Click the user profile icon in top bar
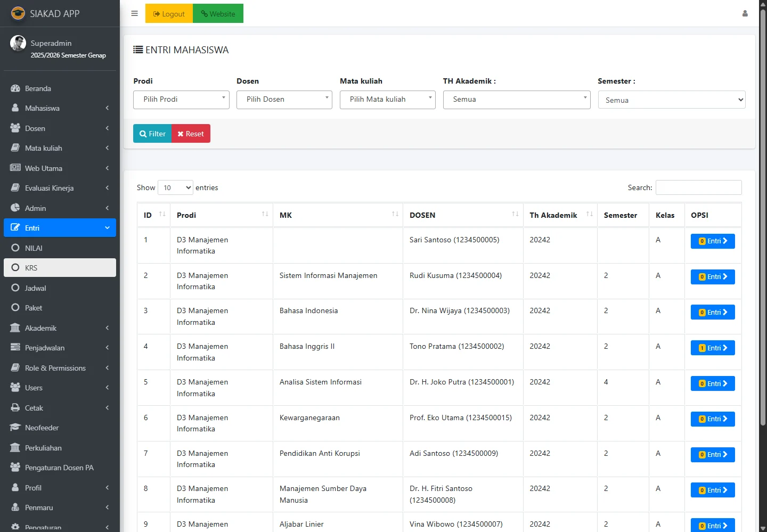 pos(745,13)
